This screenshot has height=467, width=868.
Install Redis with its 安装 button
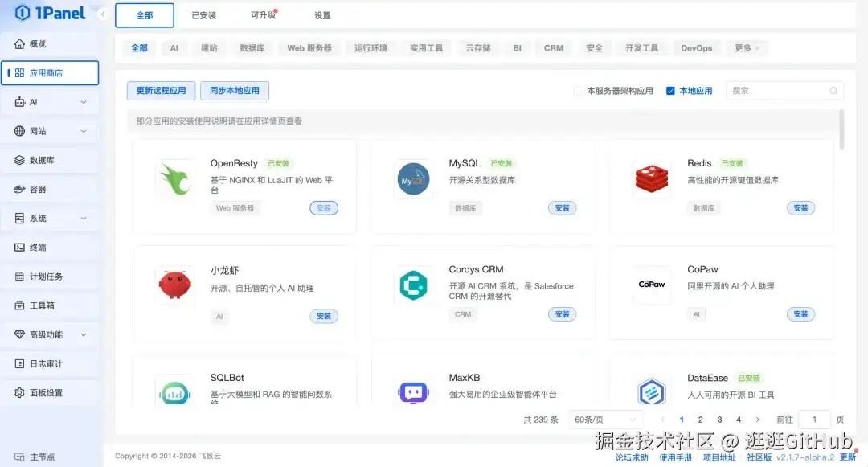(801, 208)
